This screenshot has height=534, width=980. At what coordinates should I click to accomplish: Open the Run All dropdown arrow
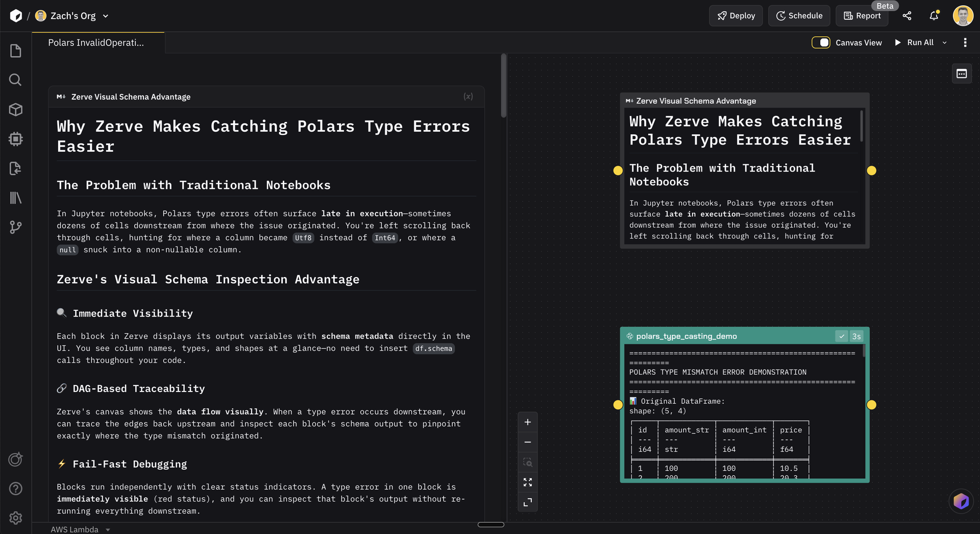point(945,43)
